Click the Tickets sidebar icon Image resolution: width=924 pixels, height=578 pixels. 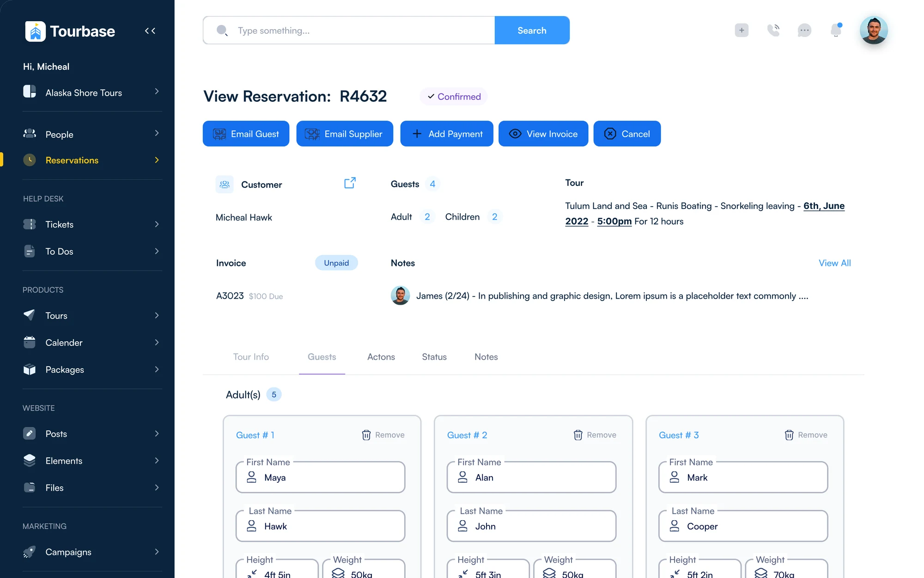30,224
